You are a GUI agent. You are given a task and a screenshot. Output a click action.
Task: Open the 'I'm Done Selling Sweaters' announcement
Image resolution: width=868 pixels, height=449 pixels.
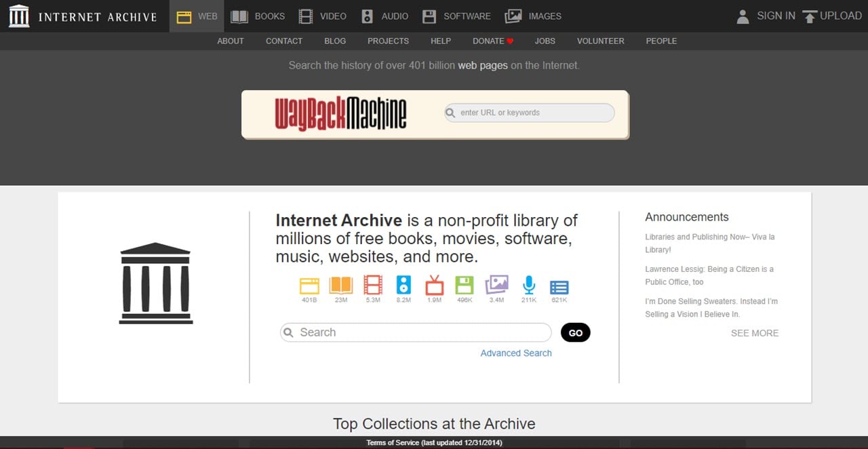tap(711, 307)
